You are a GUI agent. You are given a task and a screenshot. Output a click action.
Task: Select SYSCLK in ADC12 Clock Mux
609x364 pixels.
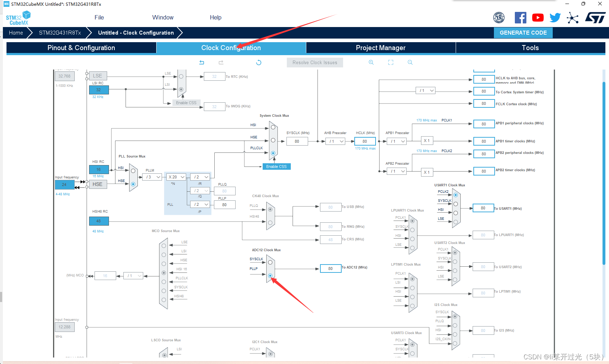point(270,262)
